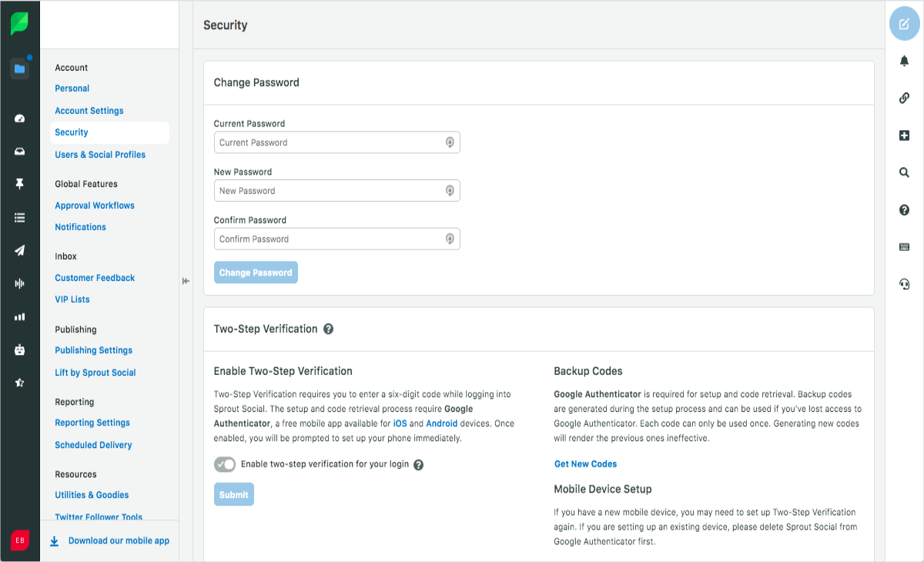
Task: Open the Bots robot icon
Action: click(20, 350)
